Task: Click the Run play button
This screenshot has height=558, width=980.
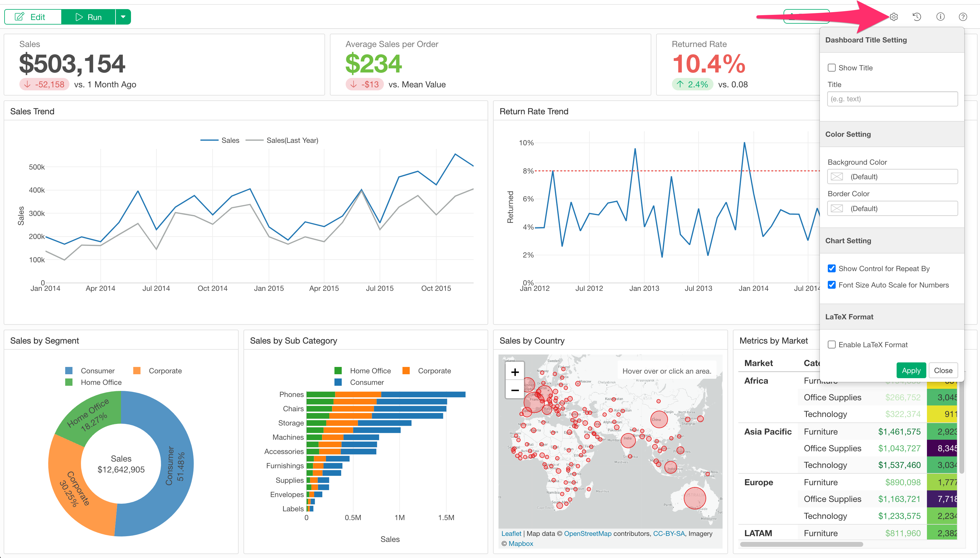Action: [89, 17]
